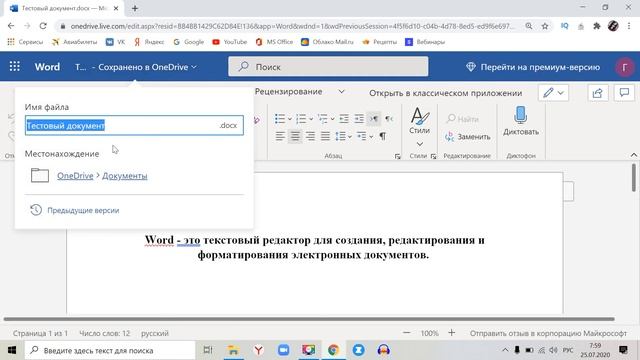Click the numbered list icon
This screenshot has width=640, height=360.
coord(301,119)
